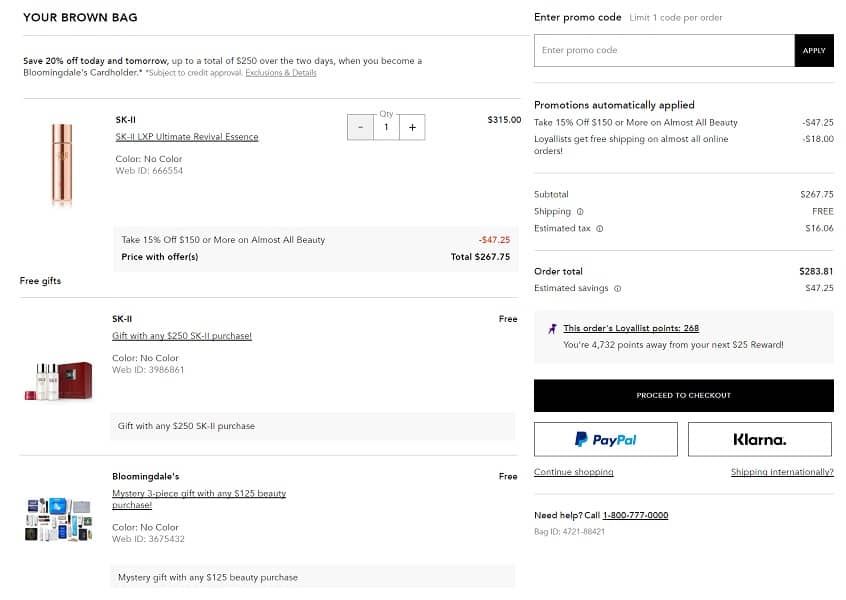Open Gift with any $250 SK-II purchase link
The width and height of the screenshot is (846, 600).
click(x=181, y=336)
